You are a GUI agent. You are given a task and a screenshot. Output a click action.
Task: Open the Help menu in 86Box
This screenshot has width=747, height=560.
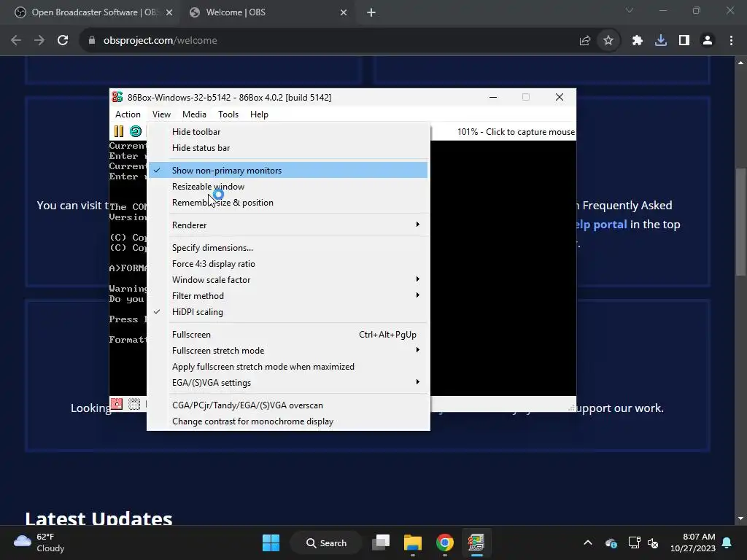coord(259,114)
